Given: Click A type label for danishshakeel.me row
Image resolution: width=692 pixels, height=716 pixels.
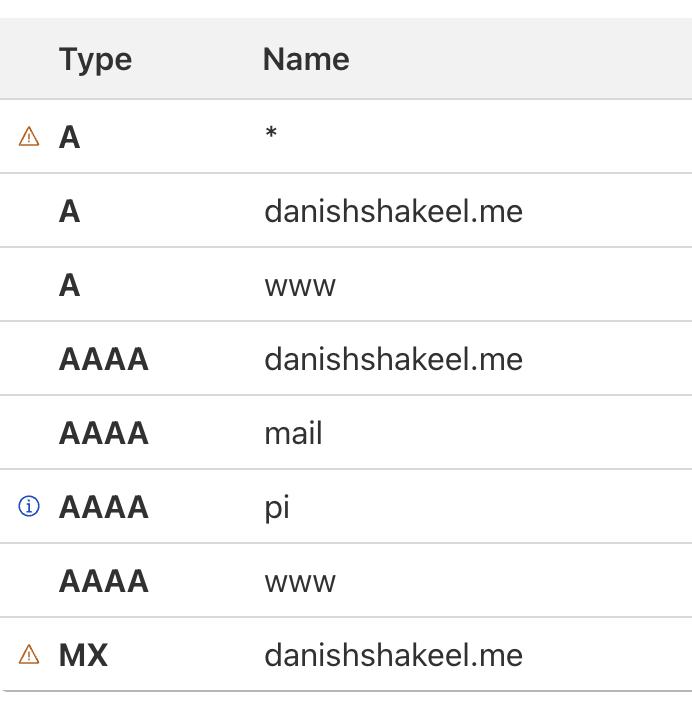Looking at the screenshot, I should click(69, 211).
